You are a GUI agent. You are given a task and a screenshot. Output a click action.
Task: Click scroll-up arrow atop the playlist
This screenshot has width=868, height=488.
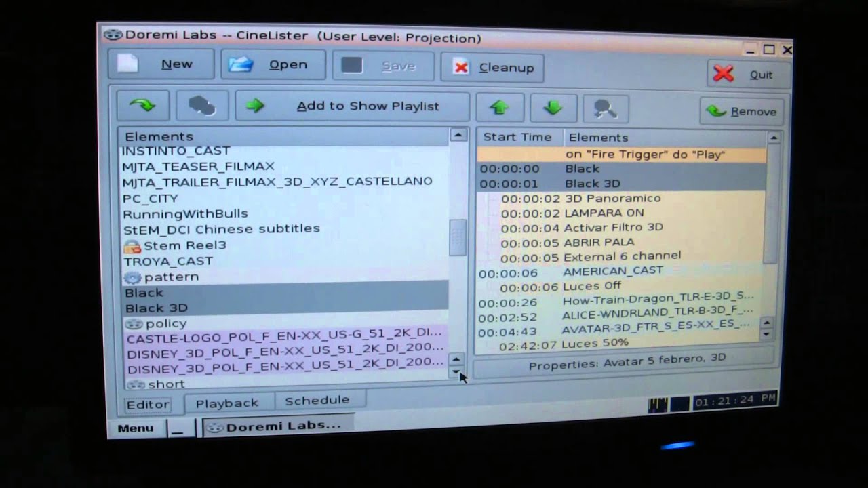tap(774, 138)
